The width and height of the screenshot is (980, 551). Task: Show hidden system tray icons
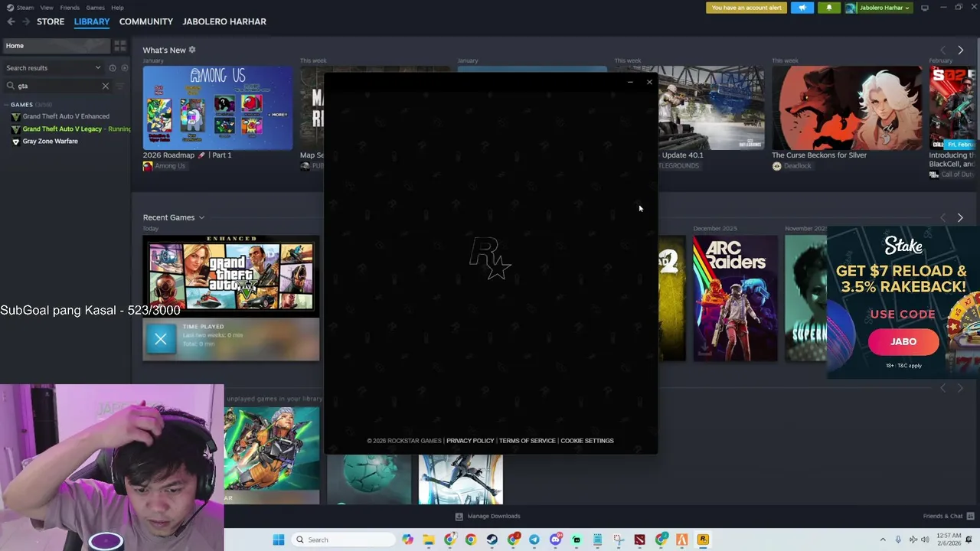(x=882, y=540)
